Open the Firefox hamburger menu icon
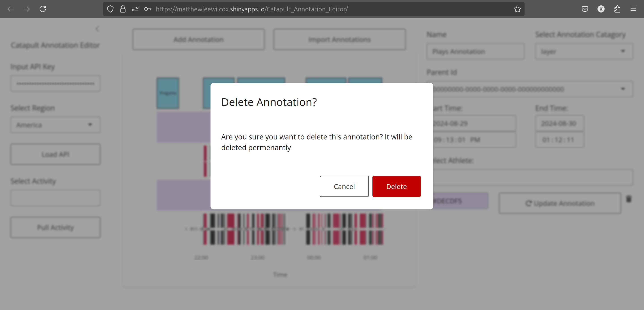Viewport: 644px width, 310px height. (x=633, y=9)
